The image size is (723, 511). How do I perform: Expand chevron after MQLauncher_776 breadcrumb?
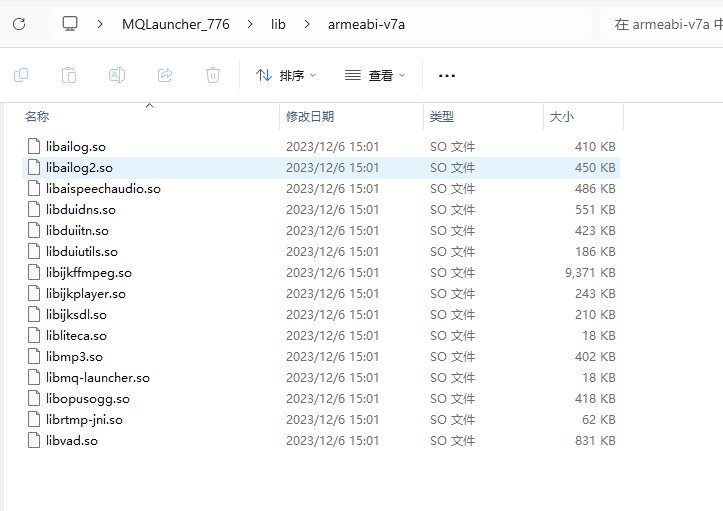pyautogui.click(x=250, y=24)
